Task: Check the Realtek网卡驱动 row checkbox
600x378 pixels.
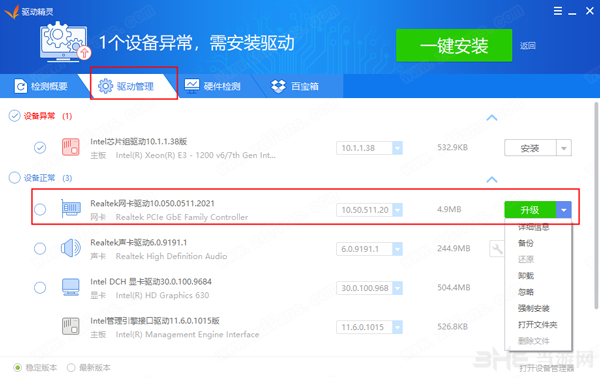Action: click(40, 210)
